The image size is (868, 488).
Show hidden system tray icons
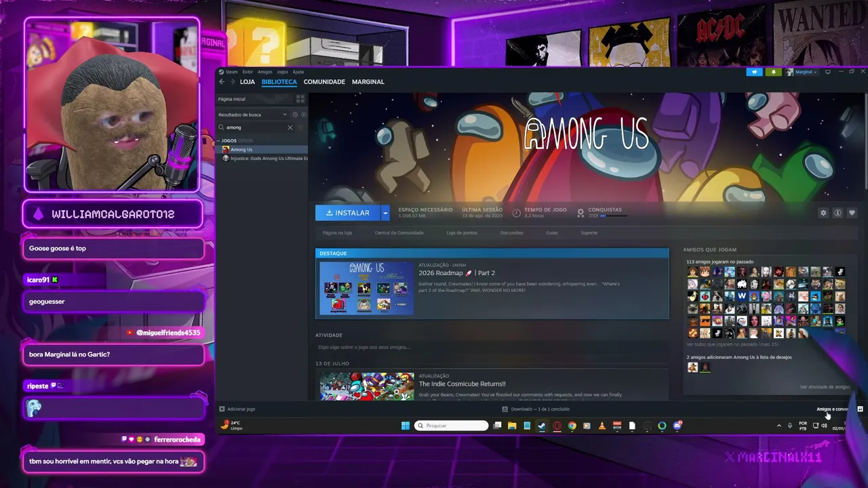[x=778, y=426]
